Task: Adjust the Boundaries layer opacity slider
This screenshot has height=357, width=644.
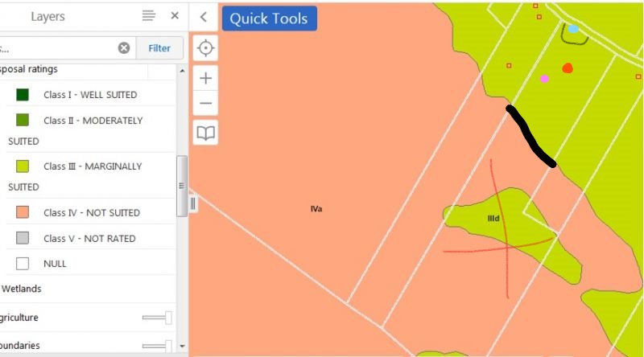Action: (x=157, y=346)
